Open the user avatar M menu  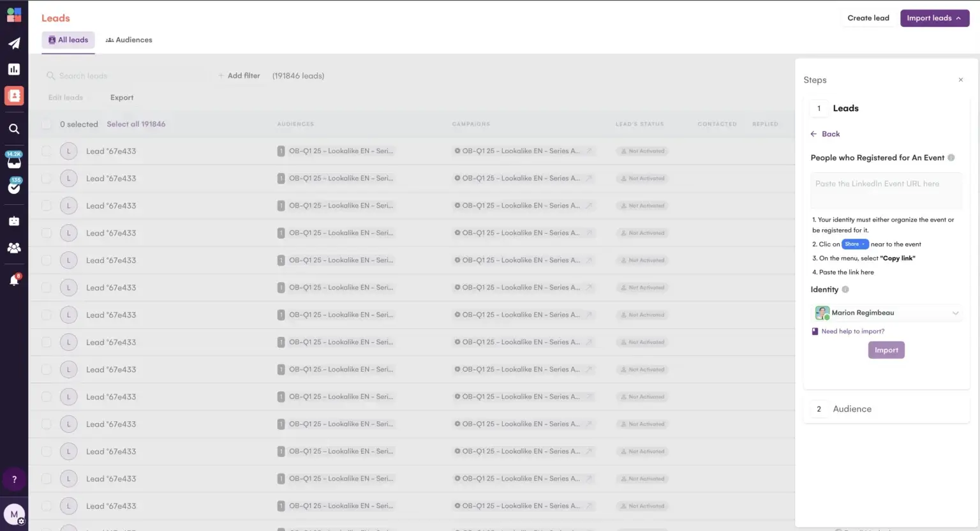14,514
